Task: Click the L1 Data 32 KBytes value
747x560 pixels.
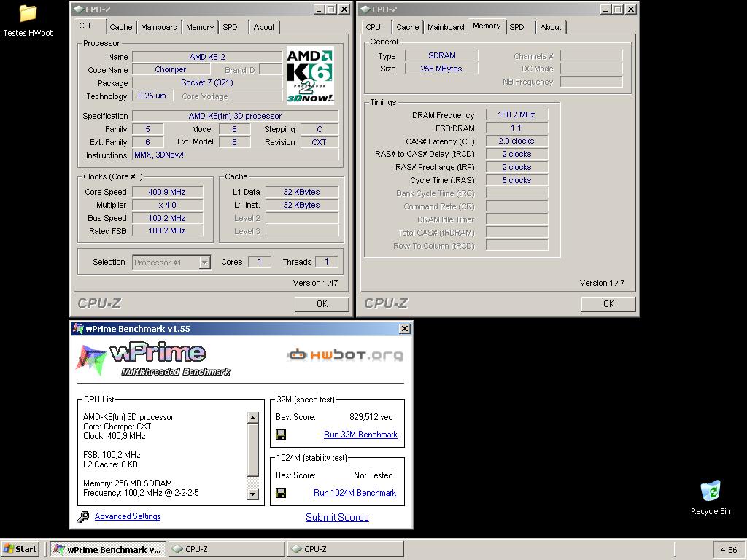Action: [302, 192]
